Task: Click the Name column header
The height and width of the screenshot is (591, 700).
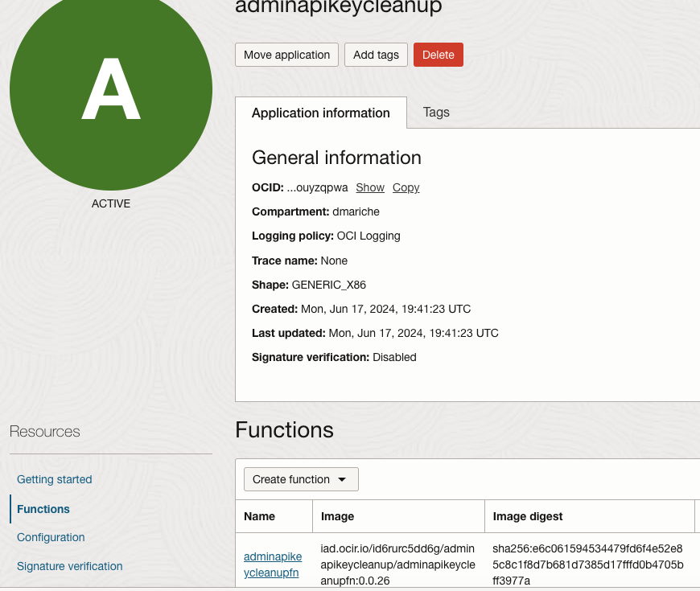Action: click(x=259, y=516)
